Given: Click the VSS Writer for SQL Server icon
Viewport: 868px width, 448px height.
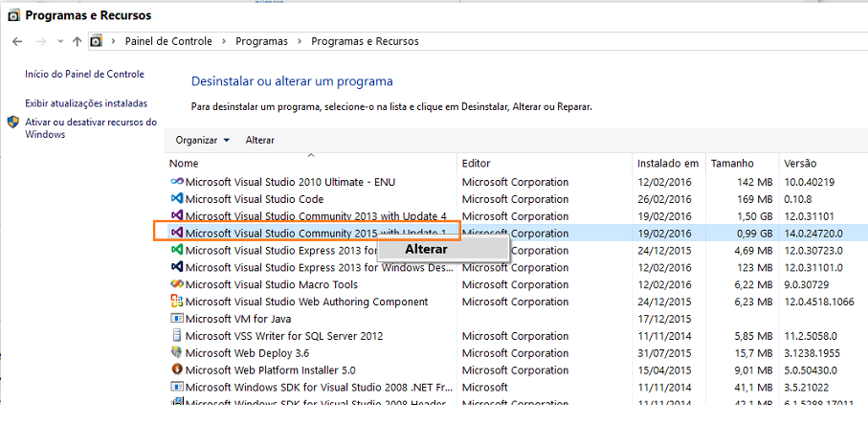Looking at the screenshot, I should coord(177,336).
